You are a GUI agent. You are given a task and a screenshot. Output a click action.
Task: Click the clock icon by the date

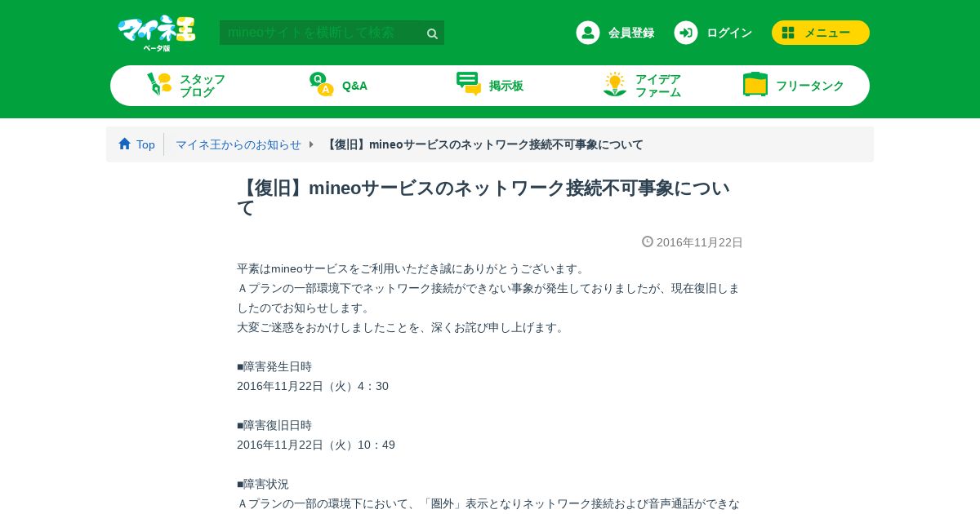coord(648,241)
